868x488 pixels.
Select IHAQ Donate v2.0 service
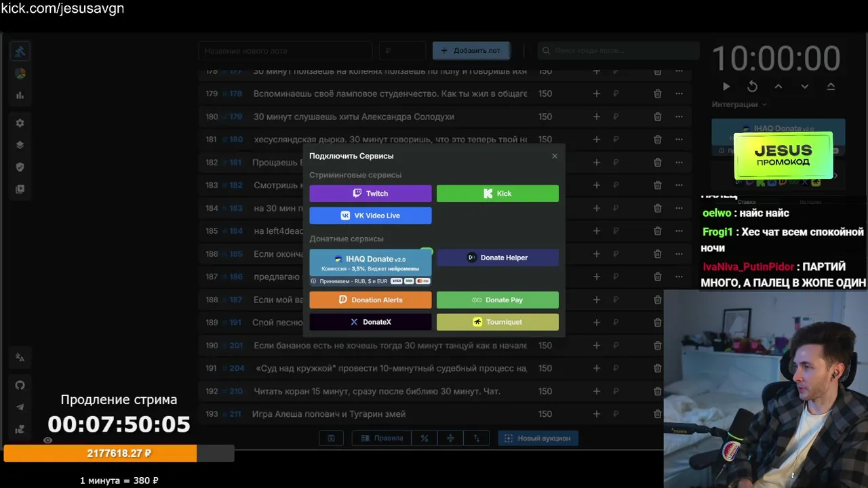tap(370, 267)
